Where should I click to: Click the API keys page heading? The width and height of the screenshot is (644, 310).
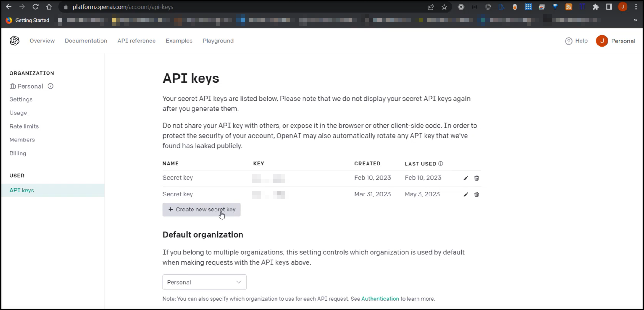pyautogui.click(x=191, y=78)
